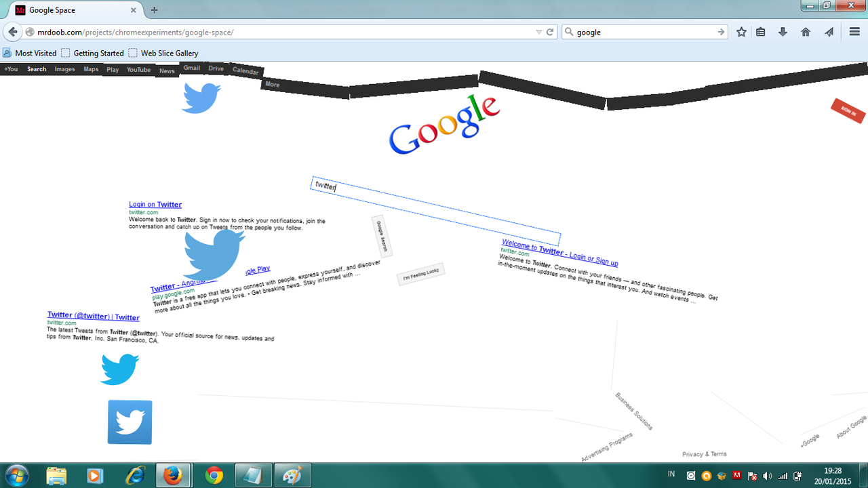868x488 pixels.
Task: Select the Google Space browser tab
Action: [75, 10]
